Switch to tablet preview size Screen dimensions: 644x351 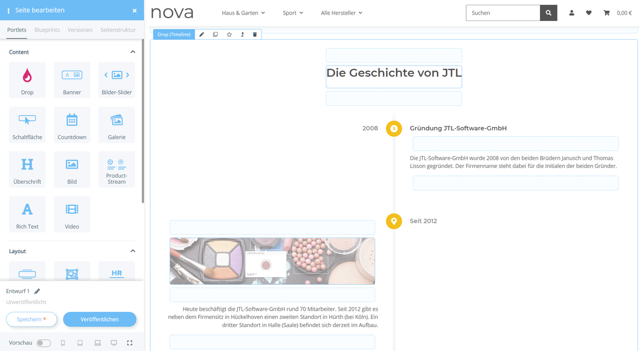coord(80,343)
